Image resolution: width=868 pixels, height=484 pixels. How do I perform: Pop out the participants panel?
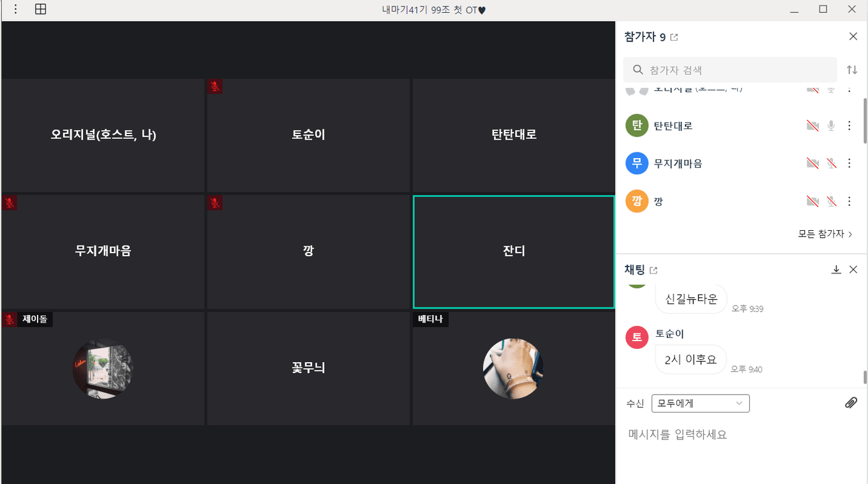click(675, 38)
